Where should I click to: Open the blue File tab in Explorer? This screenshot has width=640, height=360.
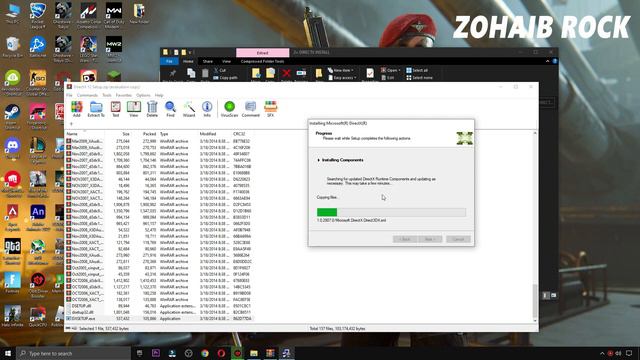point(169,61)
